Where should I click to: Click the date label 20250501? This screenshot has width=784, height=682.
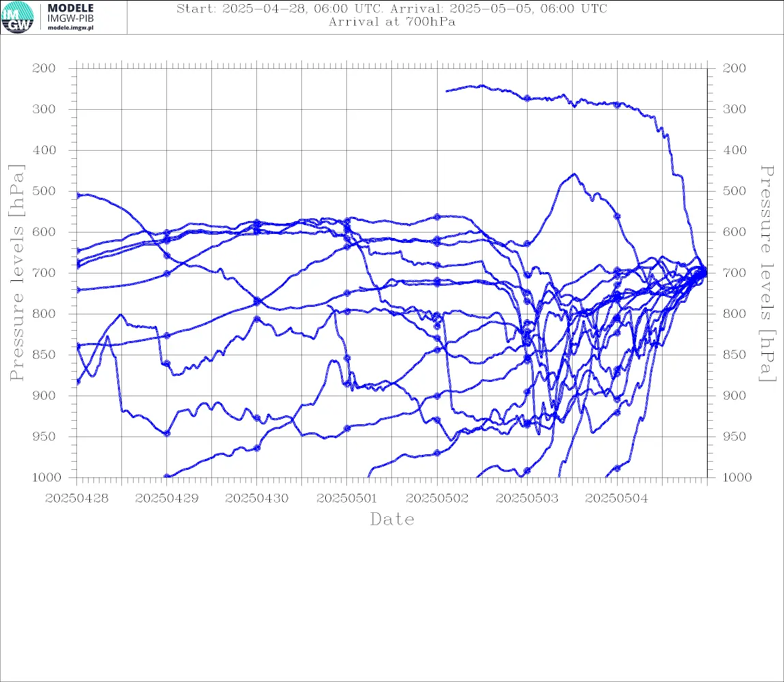click(346, 499)
